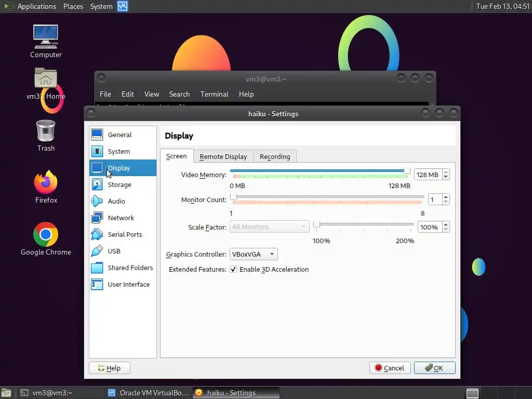
Task: Toggle Enable 3D Acceleration checkbox
Action: pyautogui.click(x=233, y=270)
